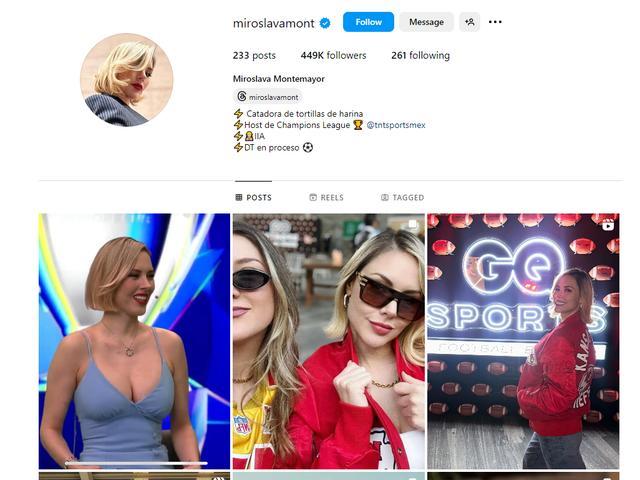Click carousel icon on sunglasses selfie post
Viewport: 640px width, 480px height.
pos(413,224)
